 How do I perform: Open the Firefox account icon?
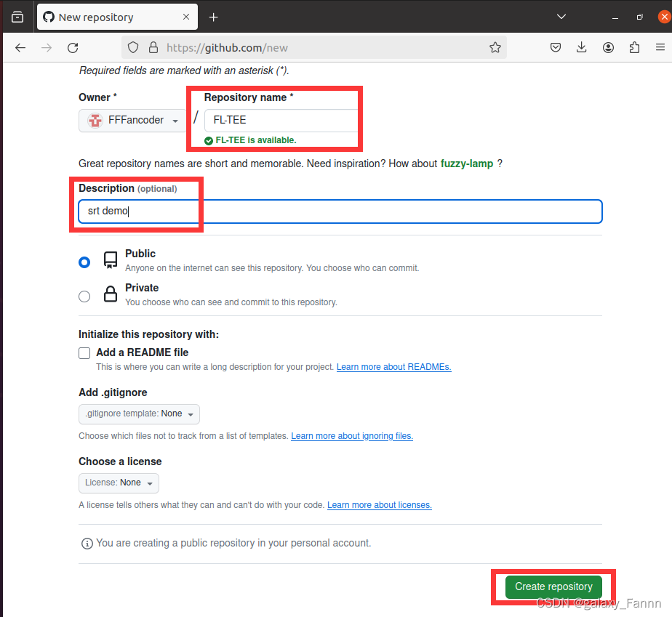[x=608, y=47]
